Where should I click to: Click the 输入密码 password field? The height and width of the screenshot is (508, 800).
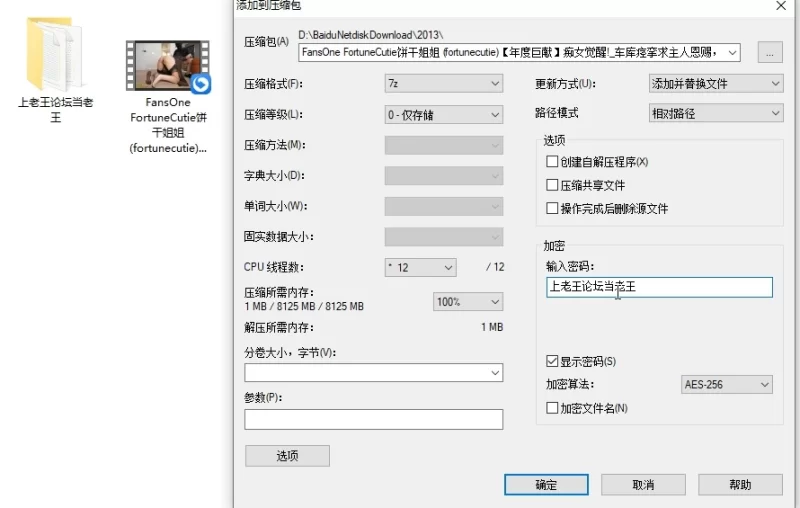(x=659, y=287)
